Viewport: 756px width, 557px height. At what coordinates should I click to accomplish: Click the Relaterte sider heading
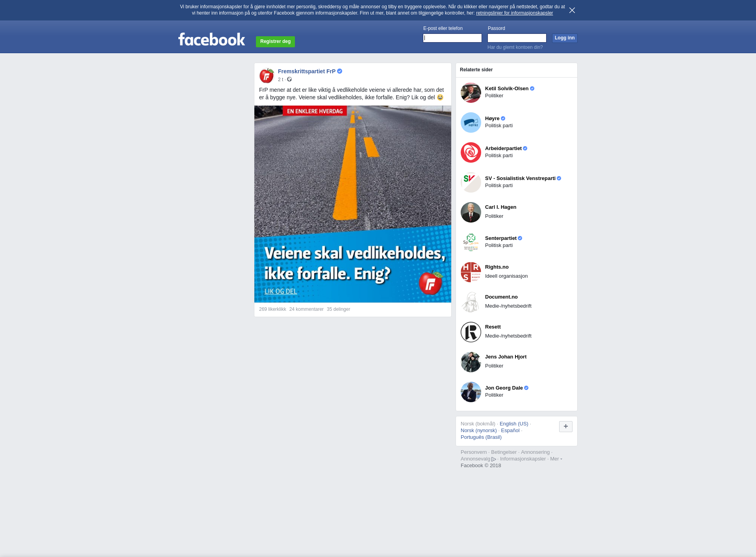(x=476, y=70)
